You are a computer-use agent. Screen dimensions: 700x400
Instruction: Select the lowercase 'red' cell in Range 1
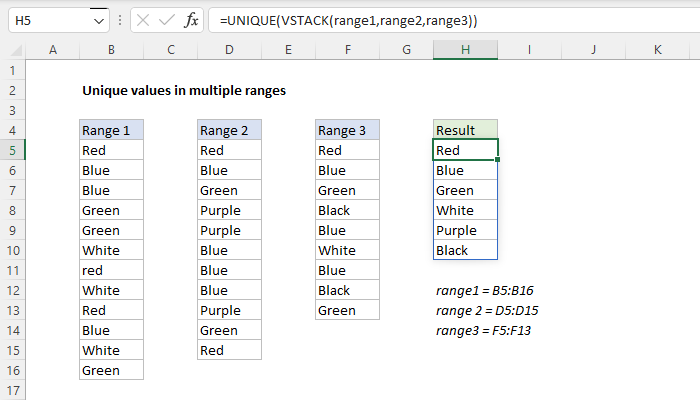tap(111, 270)
